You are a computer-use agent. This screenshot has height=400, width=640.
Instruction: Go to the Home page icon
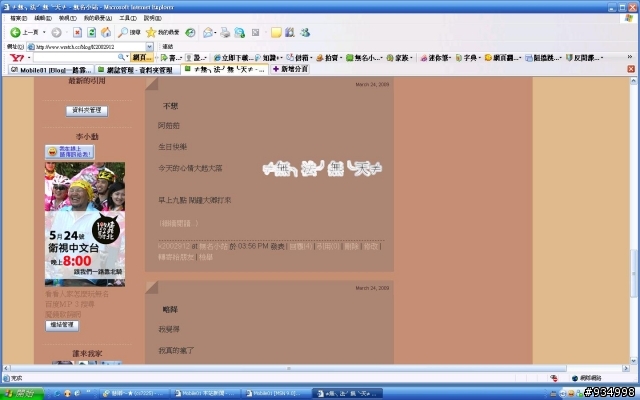point(106,33)
